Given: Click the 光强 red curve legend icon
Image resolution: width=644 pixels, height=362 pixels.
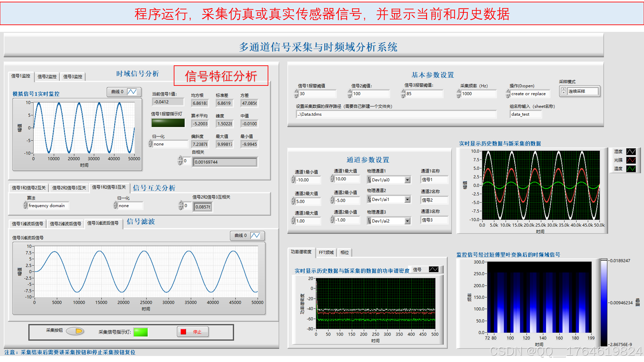Looking at the screenshot, I should click(631, 160).
